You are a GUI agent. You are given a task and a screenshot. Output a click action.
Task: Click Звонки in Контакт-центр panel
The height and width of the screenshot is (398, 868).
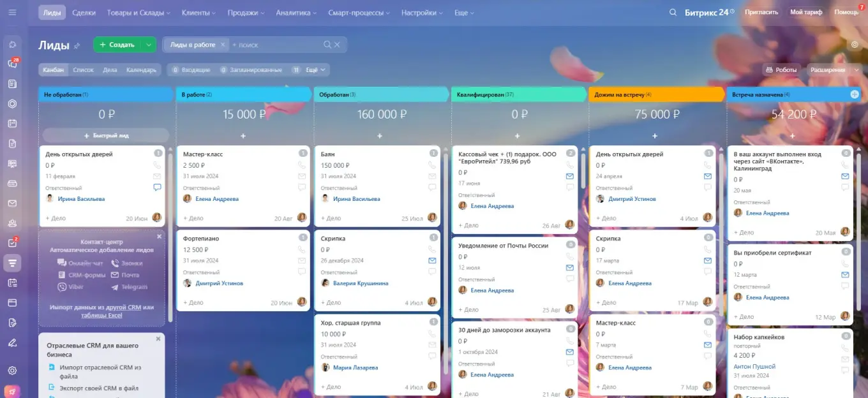[x=126, y=263]
